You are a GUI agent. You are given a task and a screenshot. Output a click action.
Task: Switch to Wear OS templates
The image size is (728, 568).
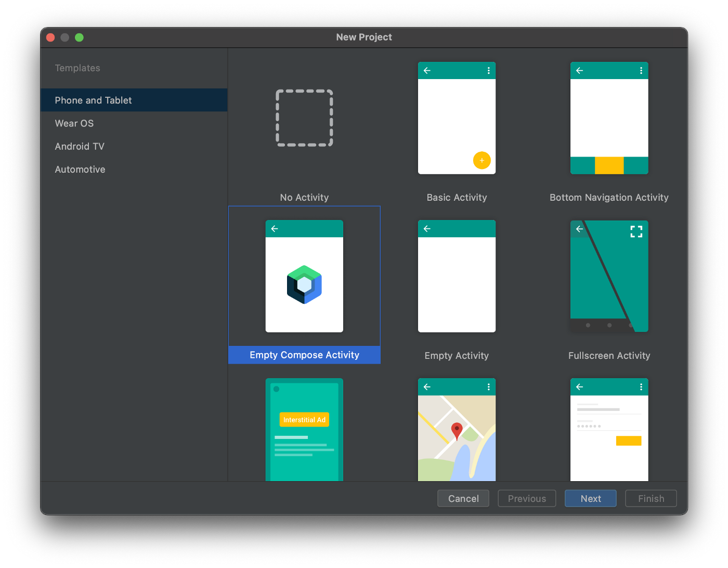(x=74, y=123)
